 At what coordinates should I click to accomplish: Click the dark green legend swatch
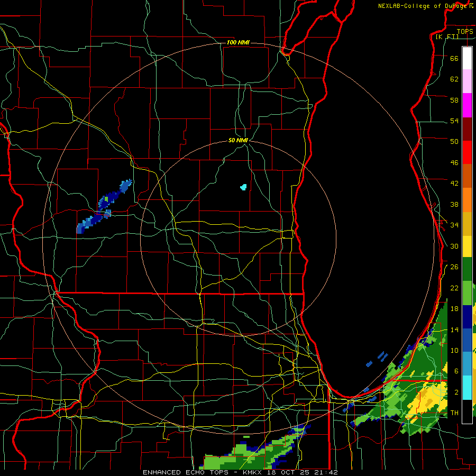coord(467,269)
